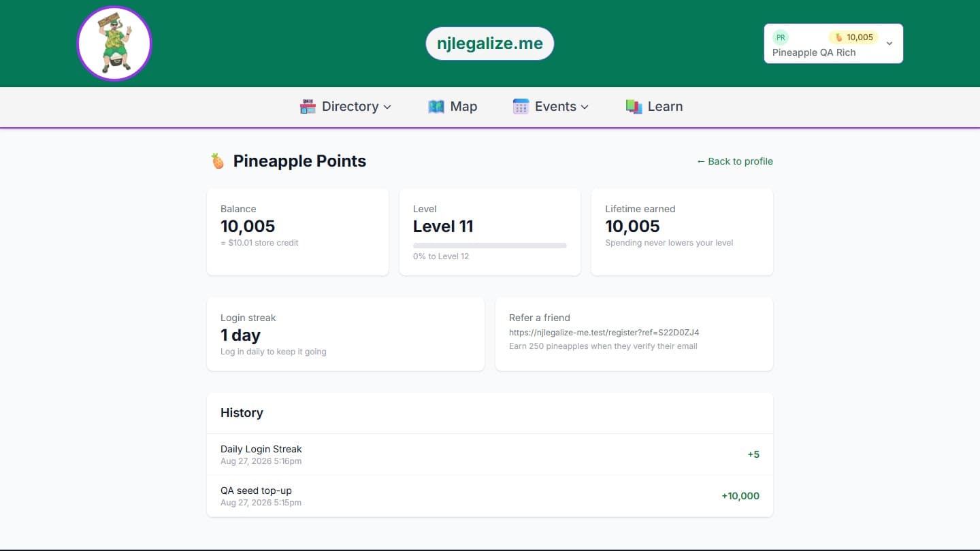Screen dimensions: 980x551
Task: Follow the Back to profile link
Action: [735, 161]
